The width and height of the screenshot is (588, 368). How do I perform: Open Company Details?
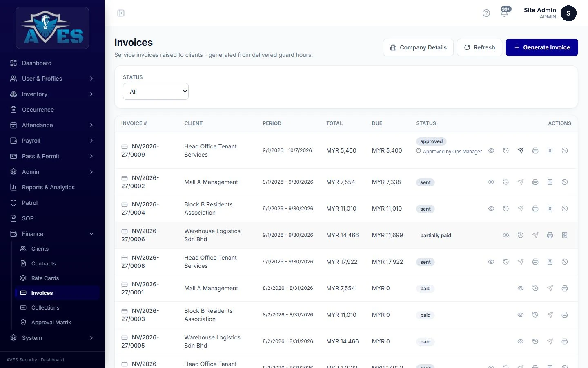pyautogui.click(x=418, y=47)
